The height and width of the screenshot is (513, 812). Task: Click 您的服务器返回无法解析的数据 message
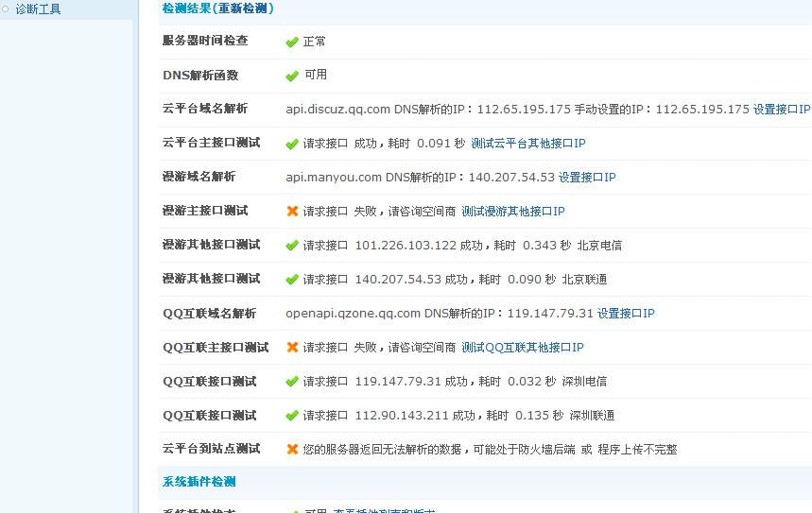tap(490, 450)
